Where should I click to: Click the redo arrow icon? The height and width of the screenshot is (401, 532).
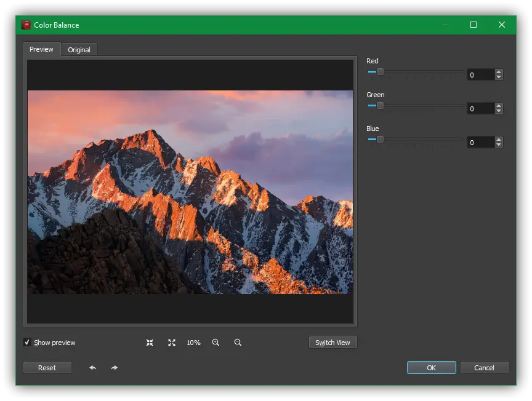pyautogui.click(x=115, y=368)
